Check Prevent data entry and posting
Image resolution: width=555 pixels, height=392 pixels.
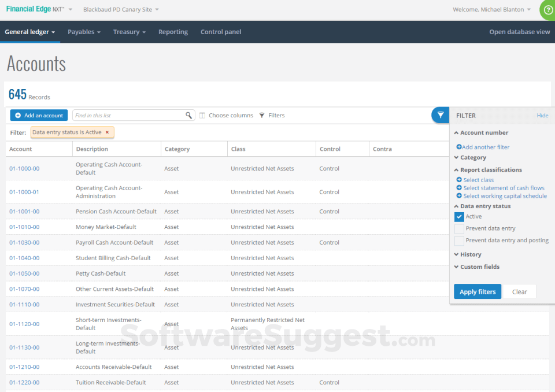(460, 240)
